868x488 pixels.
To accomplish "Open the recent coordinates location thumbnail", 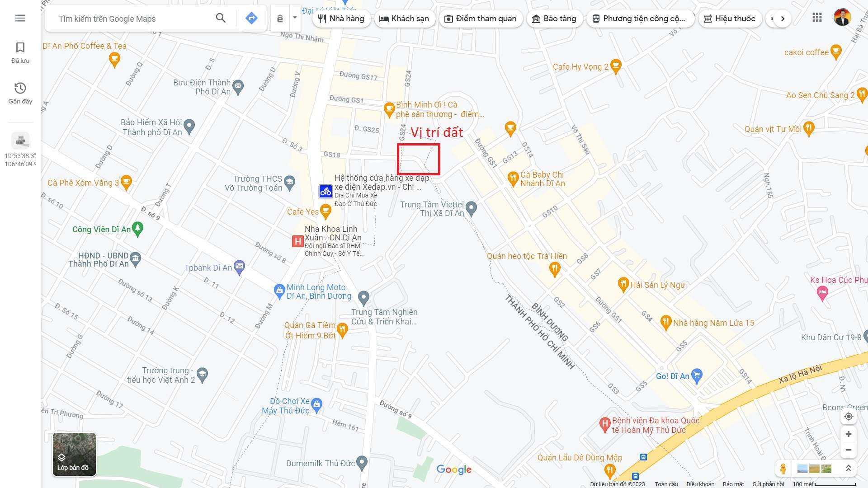I will pyautogui.click(x=20, y=141).
